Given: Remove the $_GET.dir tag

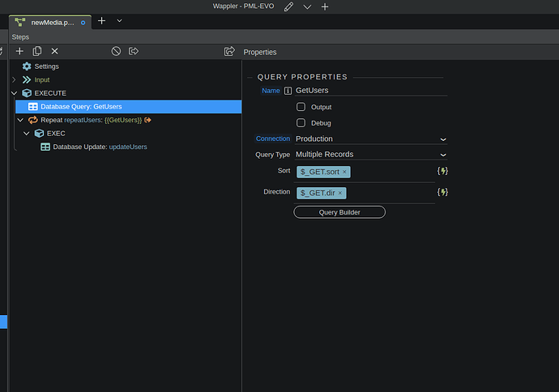Looking at the screenshot, I should (340, 193).
